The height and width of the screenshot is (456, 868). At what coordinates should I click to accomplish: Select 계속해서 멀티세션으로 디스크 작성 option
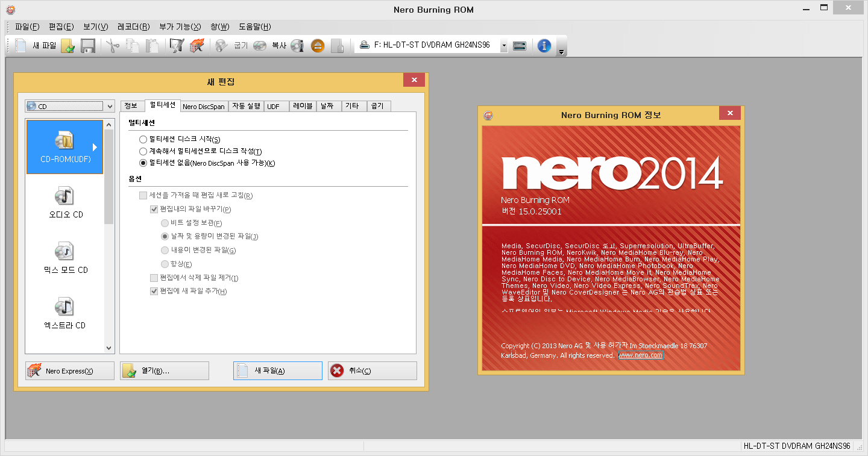tap(143, 151)
